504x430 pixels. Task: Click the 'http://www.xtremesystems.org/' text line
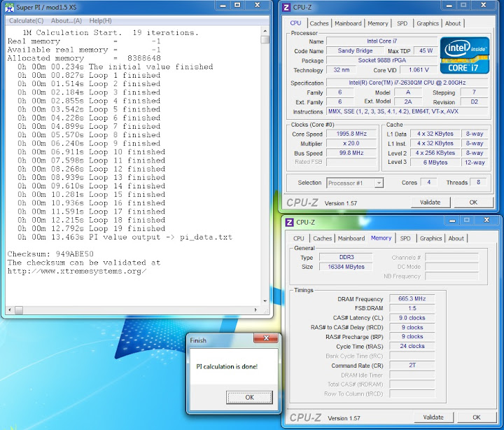click(x=77, y=271)
